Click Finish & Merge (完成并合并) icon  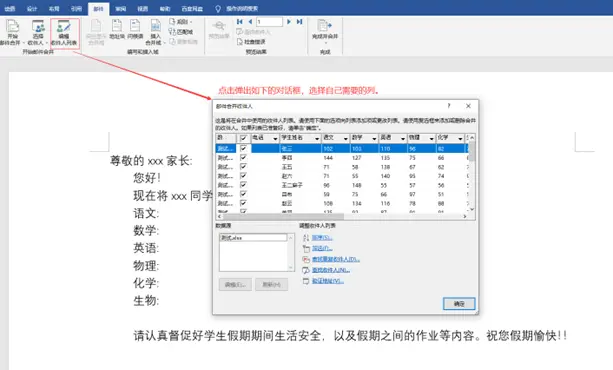(324, 25)
